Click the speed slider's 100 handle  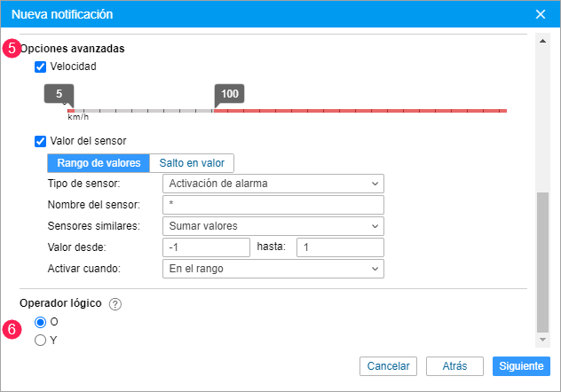tap(229, 95)
